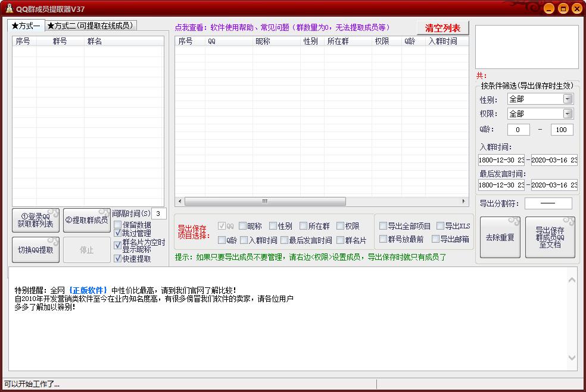The height and width of the screenshot is (392, 586).
Task: Click the Q龄 maximum value field
Action: click(x=562, y=130)
